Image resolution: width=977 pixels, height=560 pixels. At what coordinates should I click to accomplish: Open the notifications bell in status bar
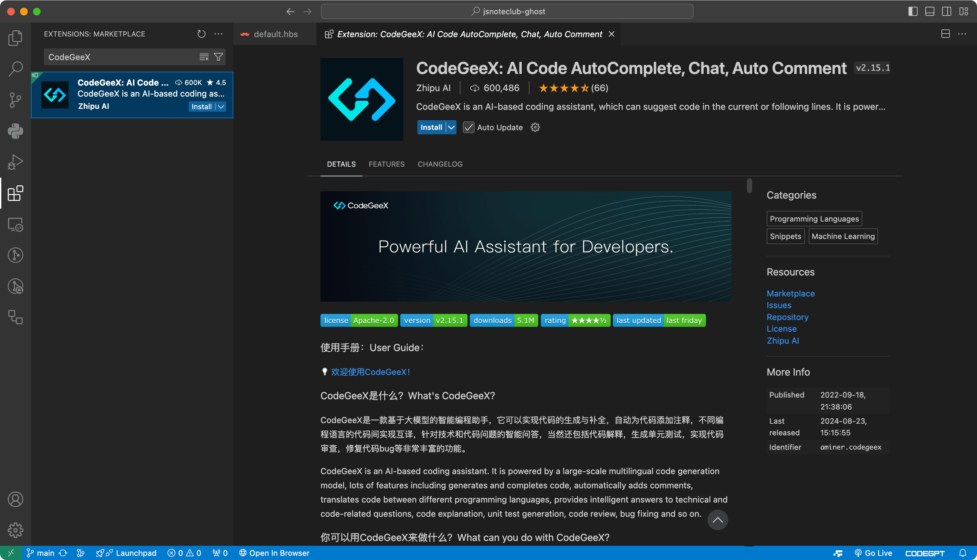pyautogui.click(x=963, y=553)
